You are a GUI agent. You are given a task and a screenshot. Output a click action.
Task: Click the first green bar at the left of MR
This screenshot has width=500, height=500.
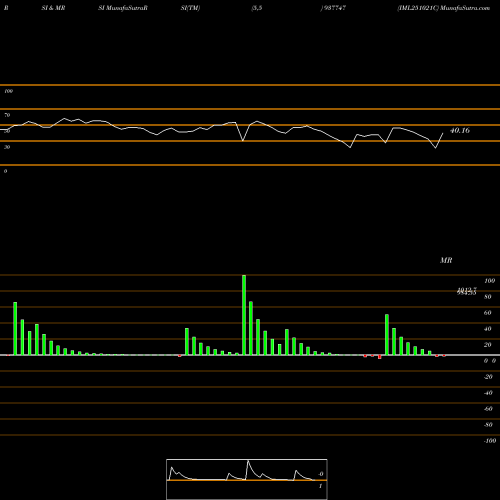pyautogui.click(x=15, y=329)
